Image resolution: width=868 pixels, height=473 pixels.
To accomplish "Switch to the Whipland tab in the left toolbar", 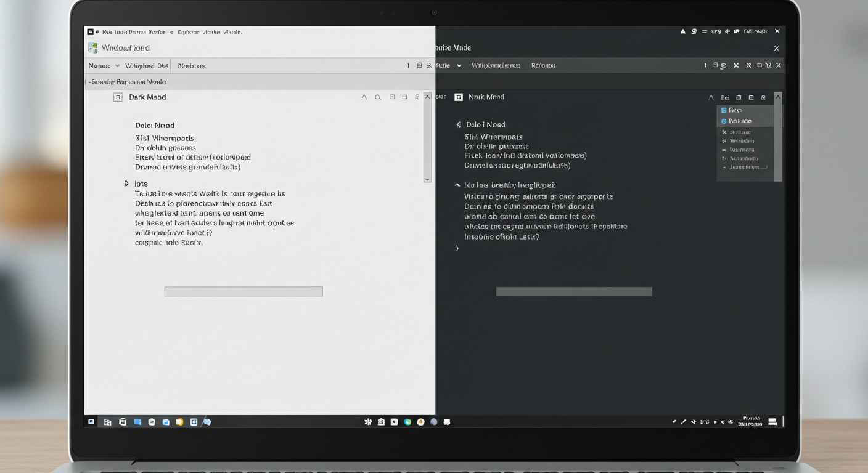I will 146,65.
